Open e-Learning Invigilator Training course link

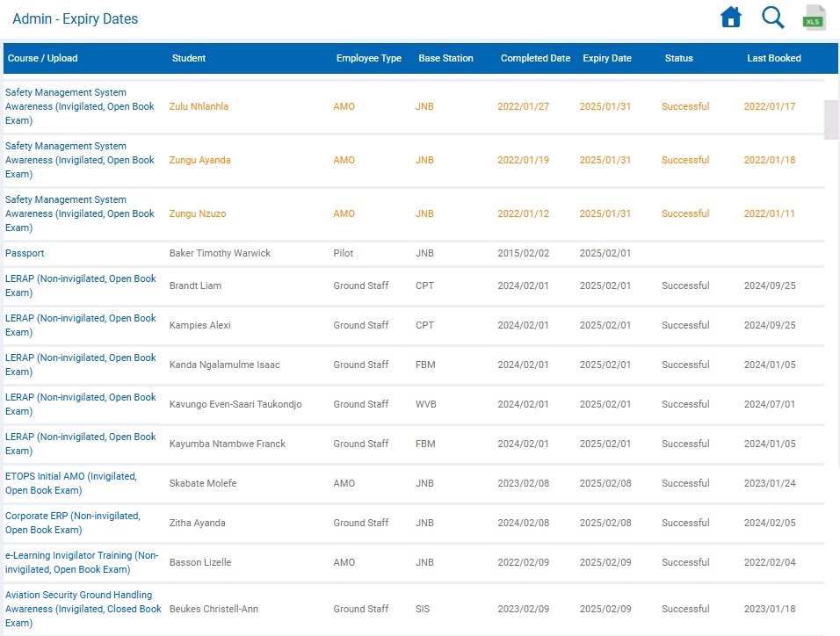[x=82, y=562]
